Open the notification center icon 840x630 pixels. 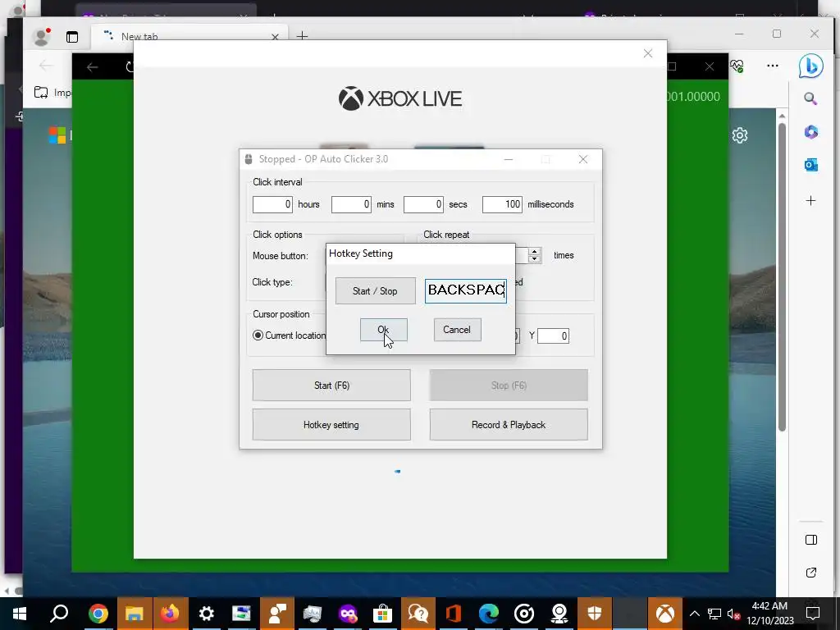(813, 614)
